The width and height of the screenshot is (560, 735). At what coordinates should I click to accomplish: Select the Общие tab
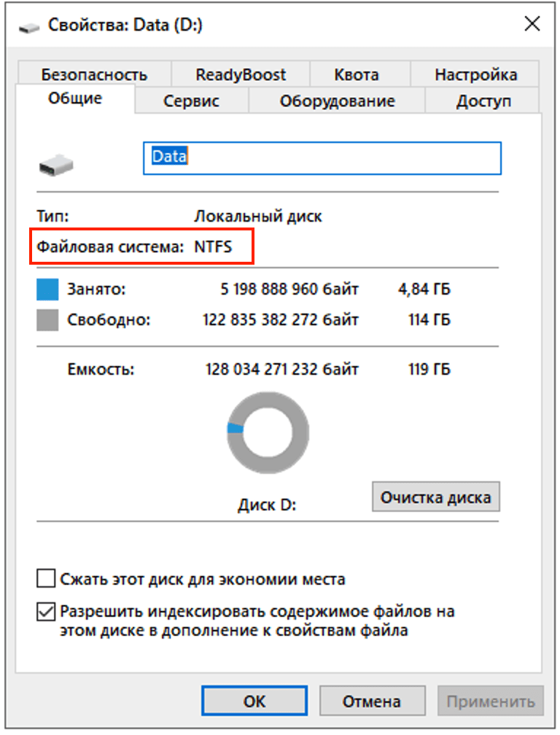click(x=75, y=98)
